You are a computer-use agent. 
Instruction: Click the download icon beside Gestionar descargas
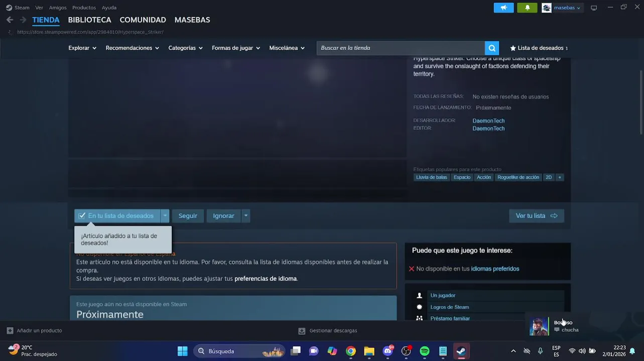pos(302,331)
